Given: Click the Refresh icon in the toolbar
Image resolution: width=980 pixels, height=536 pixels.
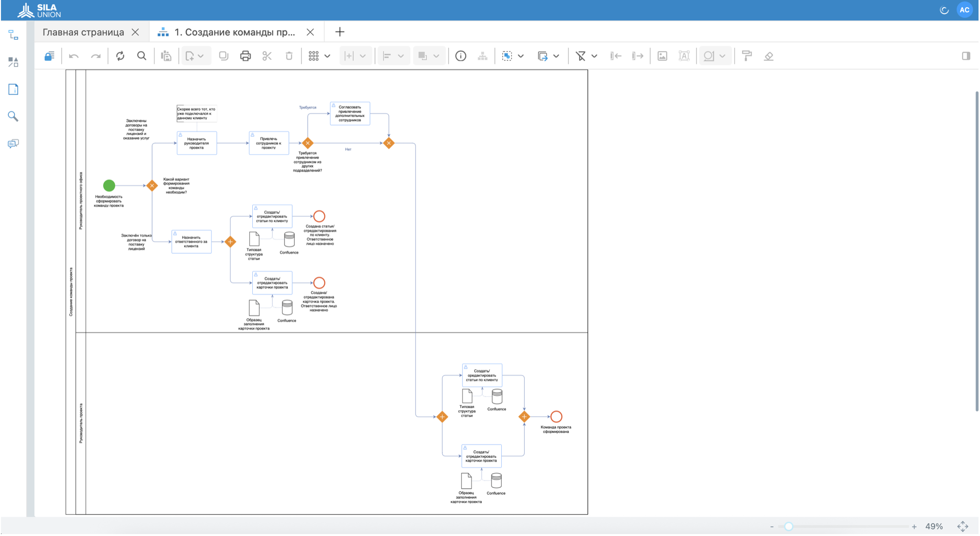Looking at the screenshot, I should pyautogui.click(x=120, y=56).
